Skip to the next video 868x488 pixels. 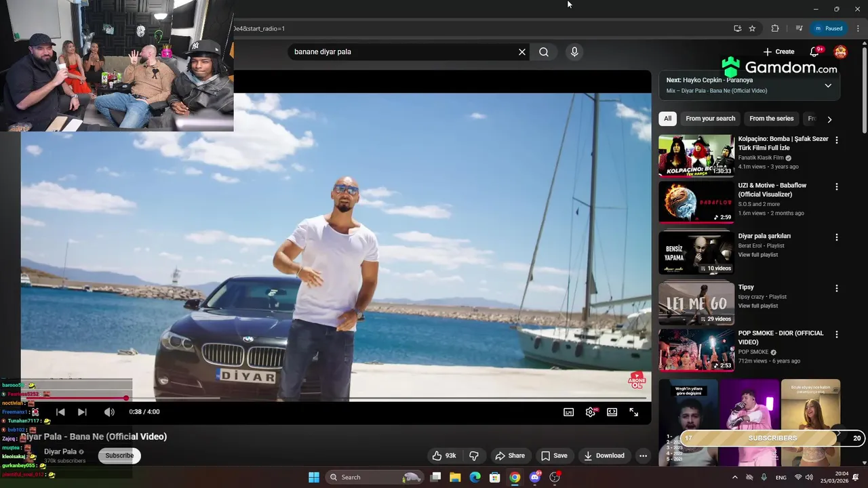[x=82, y=411]
